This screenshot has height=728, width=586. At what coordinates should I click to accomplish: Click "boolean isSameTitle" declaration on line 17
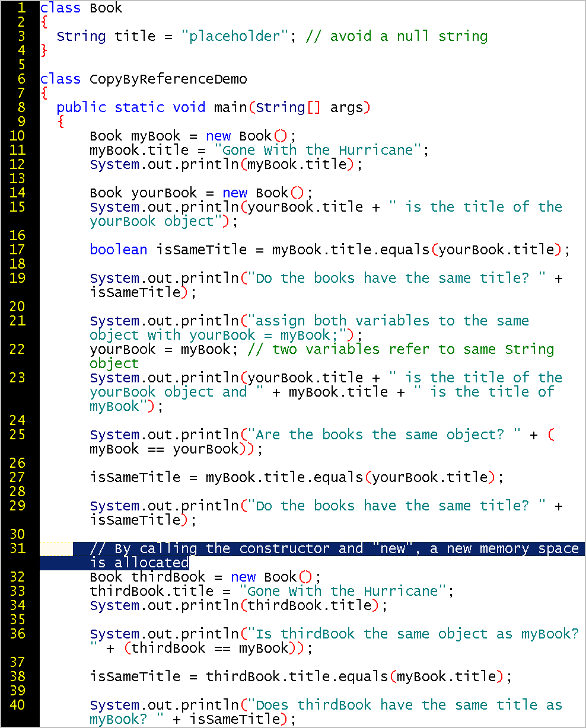click(168, 250)
